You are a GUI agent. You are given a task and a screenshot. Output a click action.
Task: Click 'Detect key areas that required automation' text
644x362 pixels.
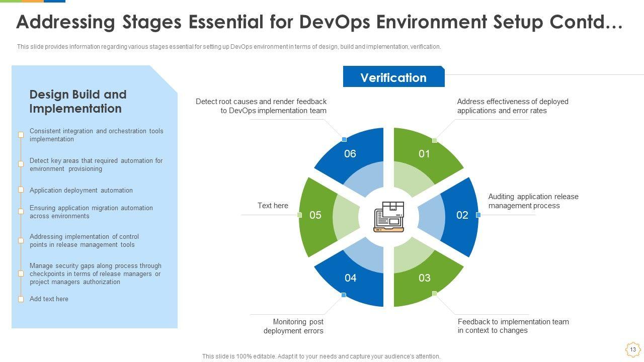(x=96, y=164)
